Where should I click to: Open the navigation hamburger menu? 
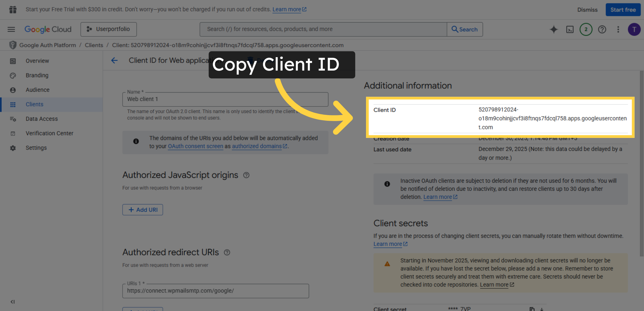point(11,29)
